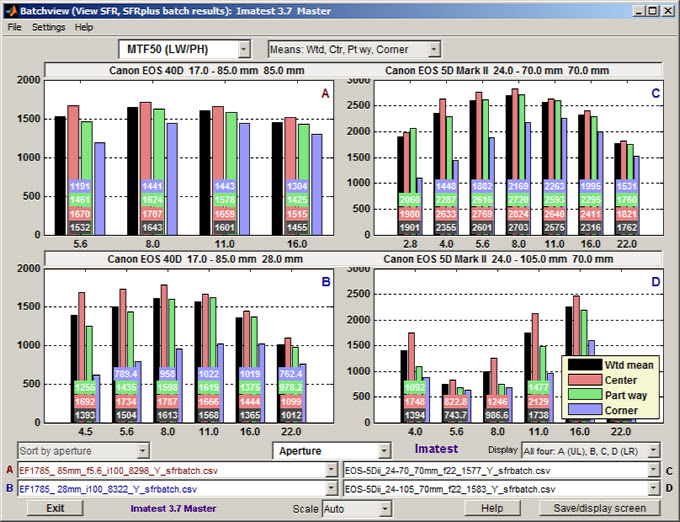The height and width of the screenshot is (522, 680).
Task: Click the letter D marker in bottom-right plot
Action: point(655,282)
